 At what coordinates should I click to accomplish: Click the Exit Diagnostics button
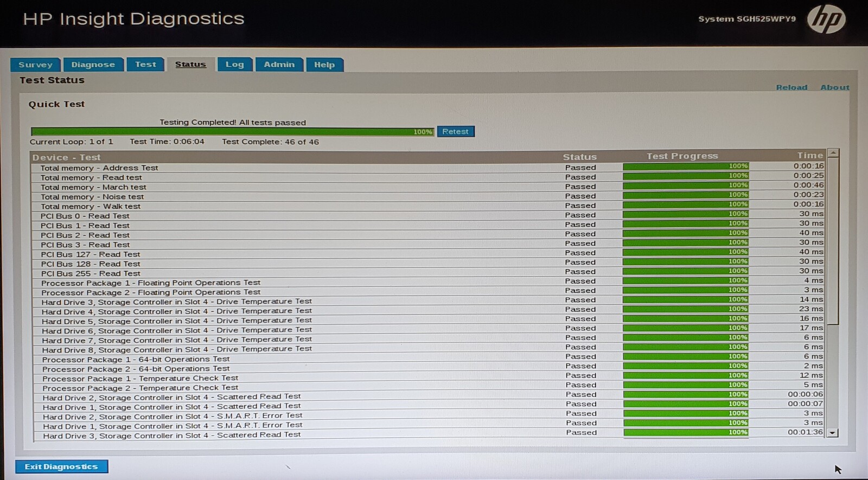click(x=61, y=466)
